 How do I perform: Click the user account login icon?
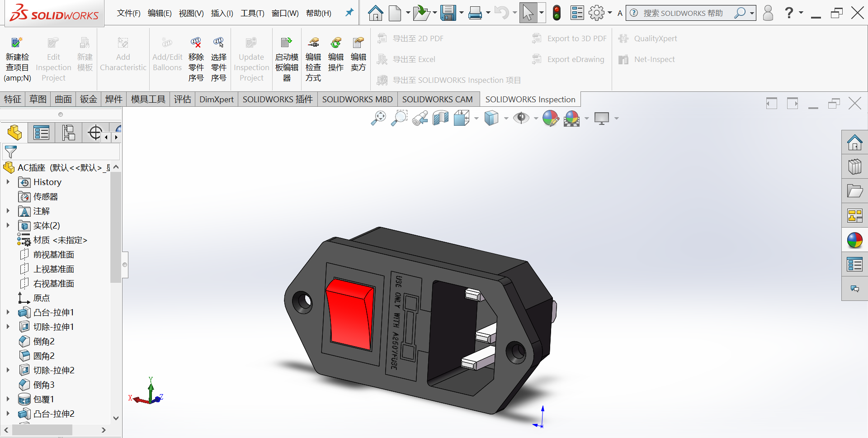(x=768, y=13)
